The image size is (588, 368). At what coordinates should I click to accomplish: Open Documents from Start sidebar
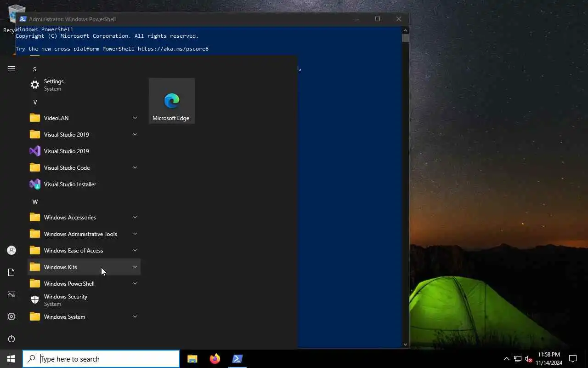pos(11,272)
